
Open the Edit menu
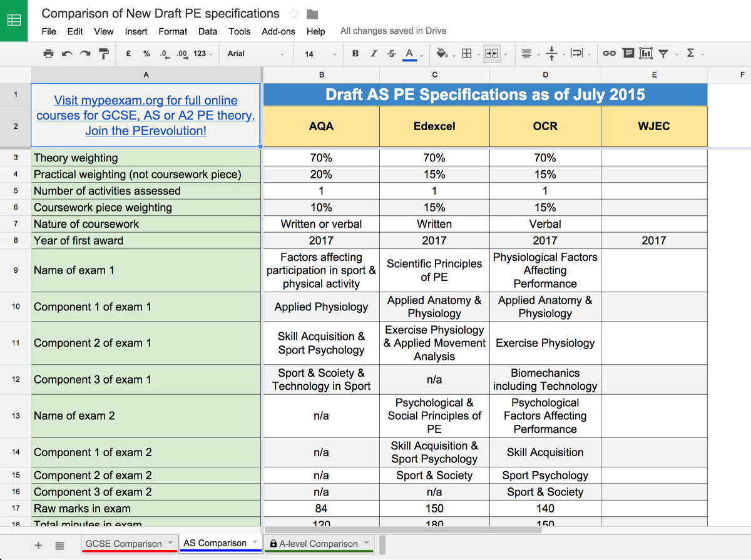75,31
